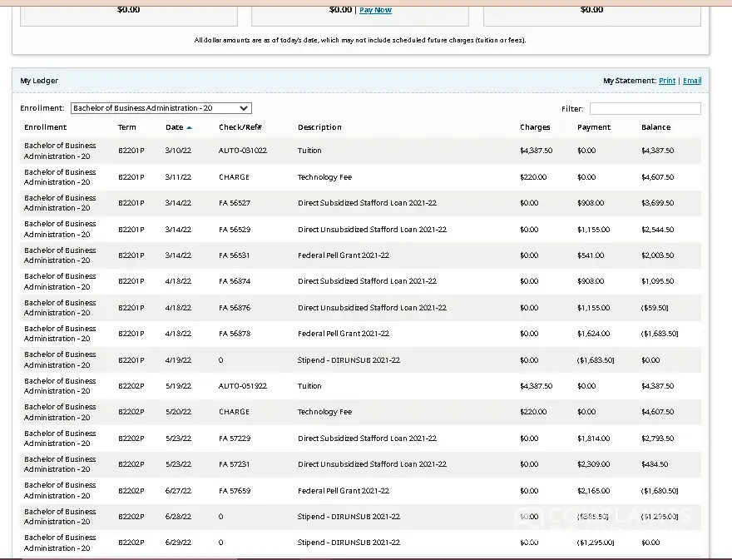Click into the Filter text field
The image size is (732, 560).
(x=645, y=109)
